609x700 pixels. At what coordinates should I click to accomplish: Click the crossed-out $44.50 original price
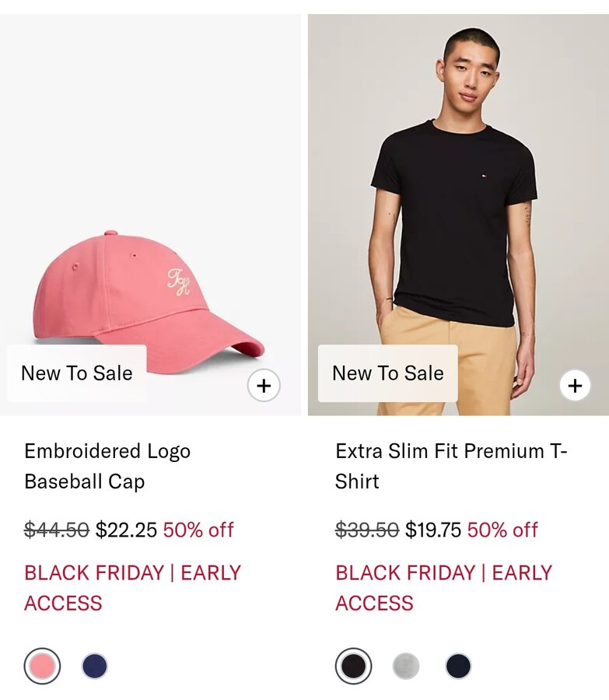point(57,530)
